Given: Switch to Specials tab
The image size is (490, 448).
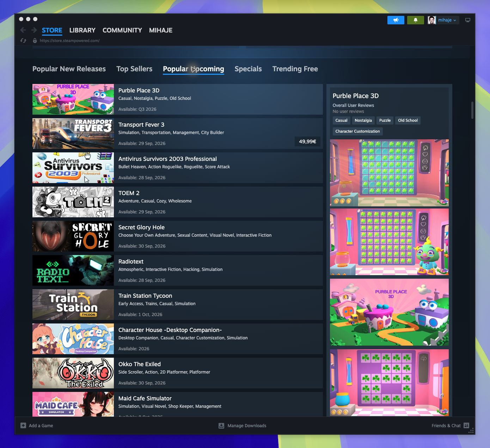Looking at the screenshot, I should coord(248,69).
